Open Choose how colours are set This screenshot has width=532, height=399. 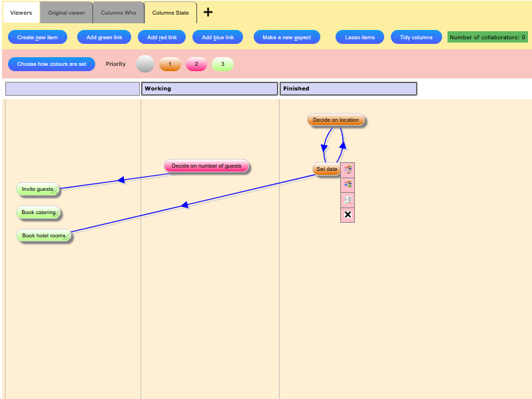51,64
